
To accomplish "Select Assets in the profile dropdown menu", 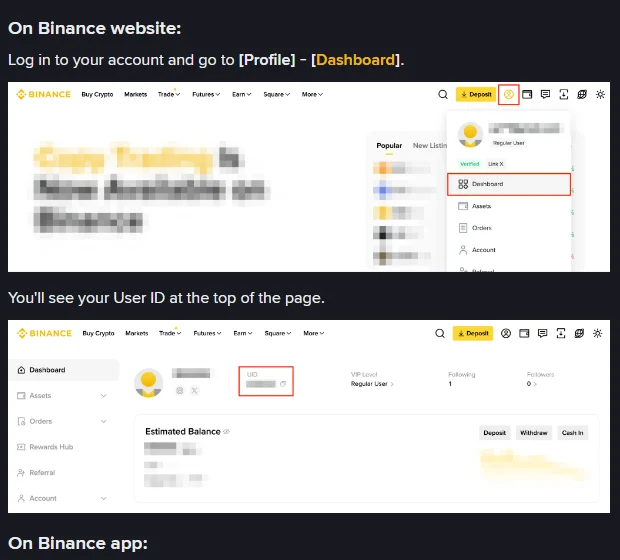I will [509, 206].
